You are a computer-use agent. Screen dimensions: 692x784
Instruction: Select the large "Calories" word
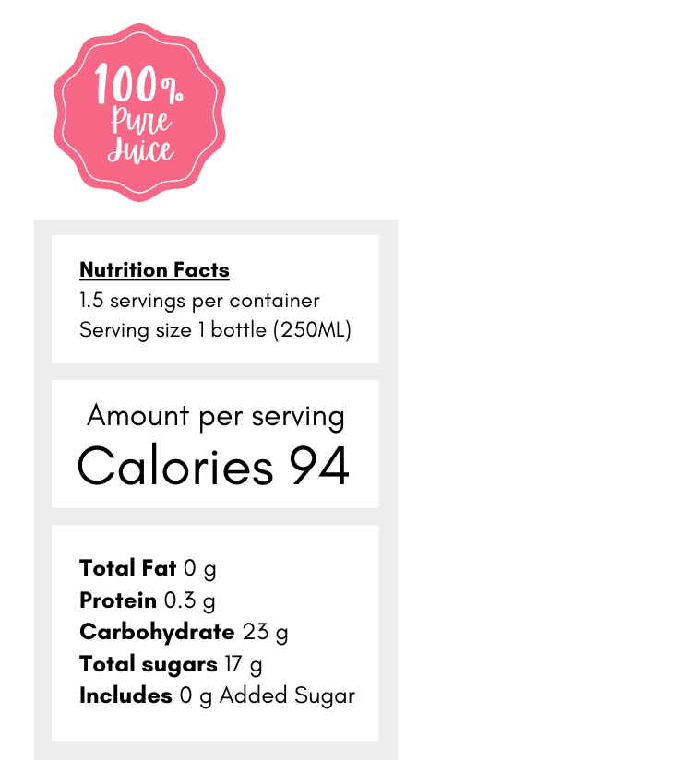click(175, 466)
